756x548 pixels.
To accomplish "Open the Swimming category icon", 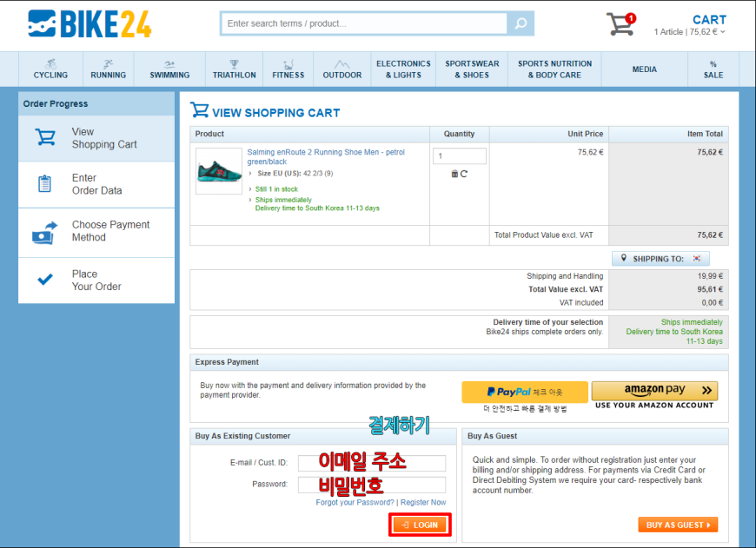I will [169, 63].
